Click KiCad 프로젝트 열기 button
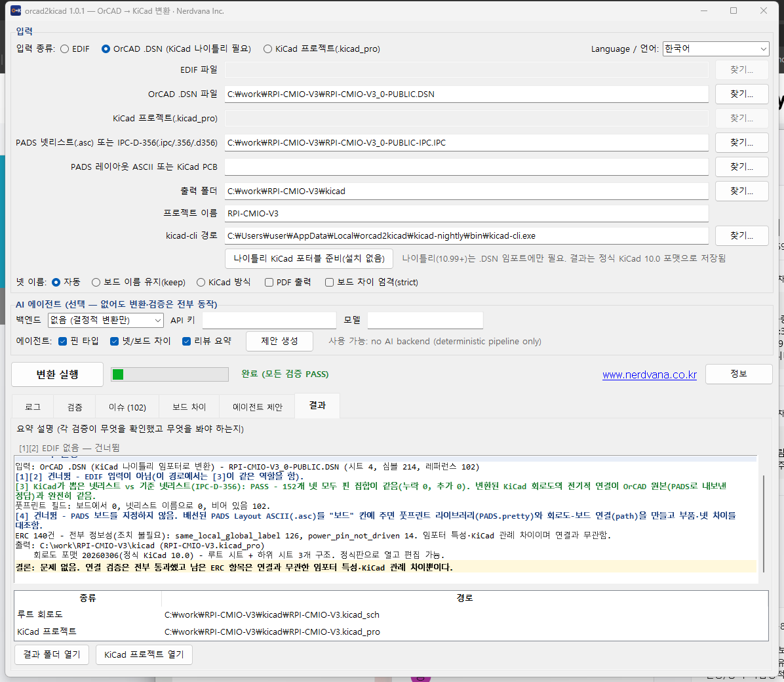This screenshot has height=682, width=784. [x=144, y=654]
